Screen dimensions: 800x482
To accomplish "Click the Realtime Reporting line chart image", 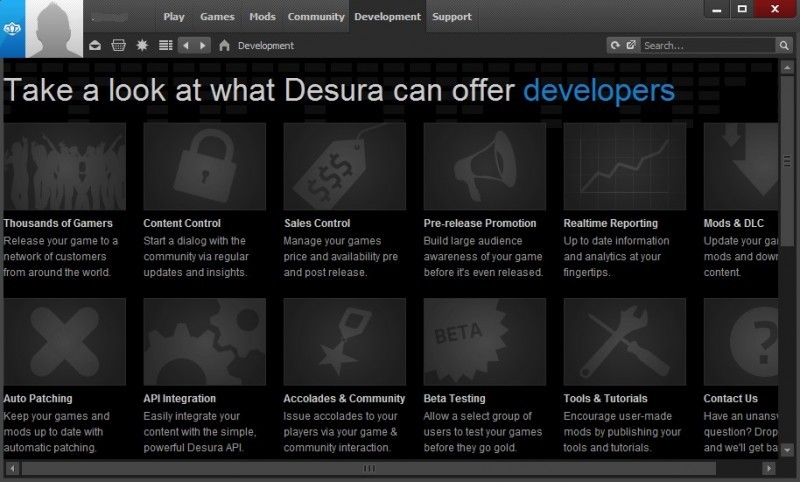I will (624, 166).
